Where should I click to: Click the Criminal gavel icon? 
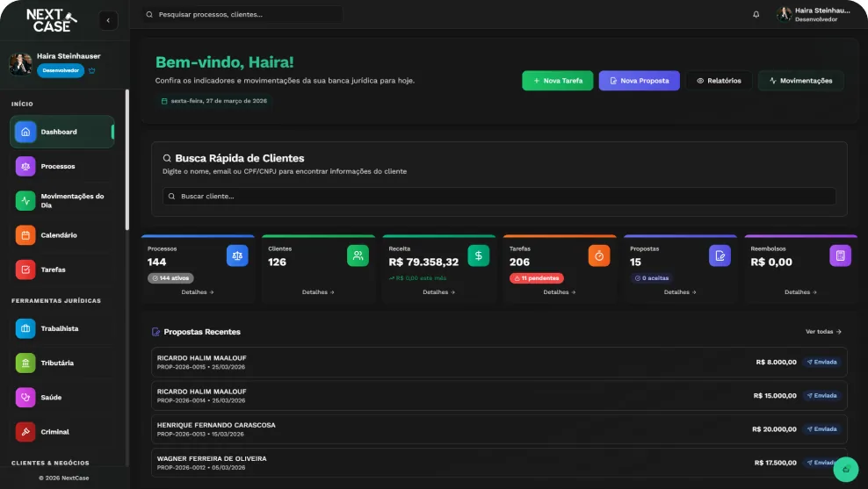coord(25,431)
